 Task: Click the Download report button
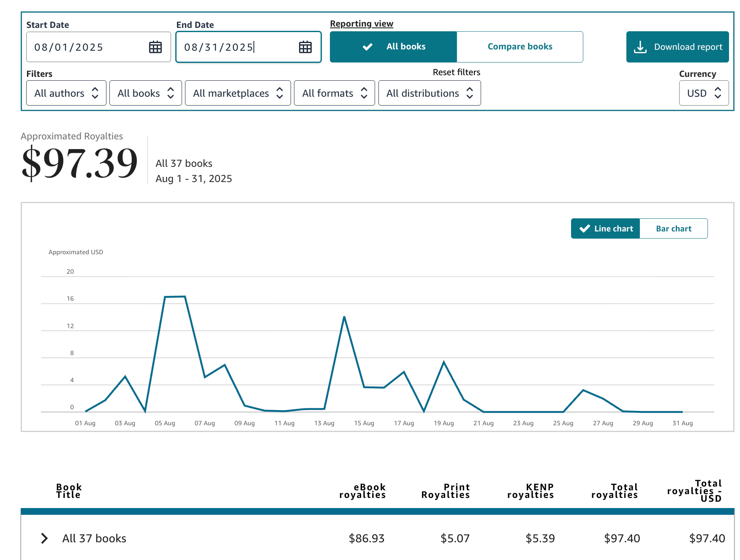tap(677, 46)
